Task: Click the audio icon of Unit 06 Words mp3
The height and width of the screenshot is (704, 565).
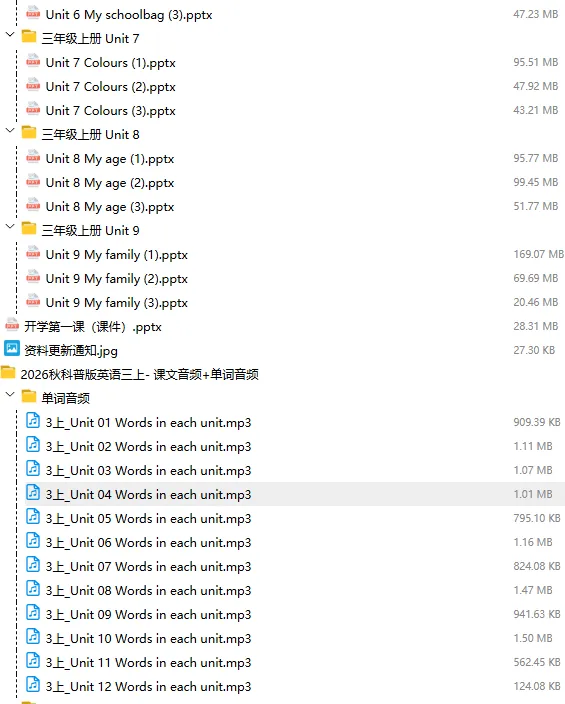Action: coord(33,541)
